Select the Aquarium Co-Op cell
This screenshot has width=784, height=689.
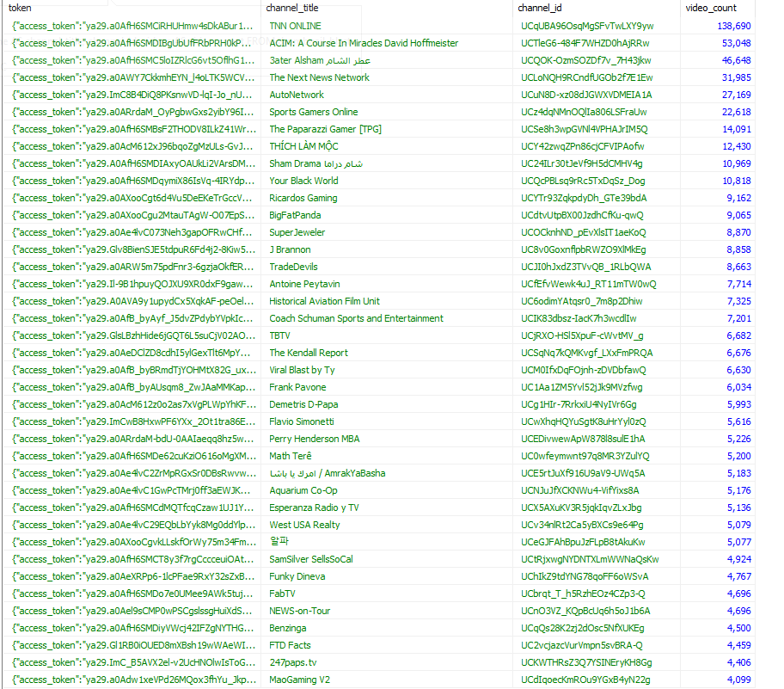[303, 490]
